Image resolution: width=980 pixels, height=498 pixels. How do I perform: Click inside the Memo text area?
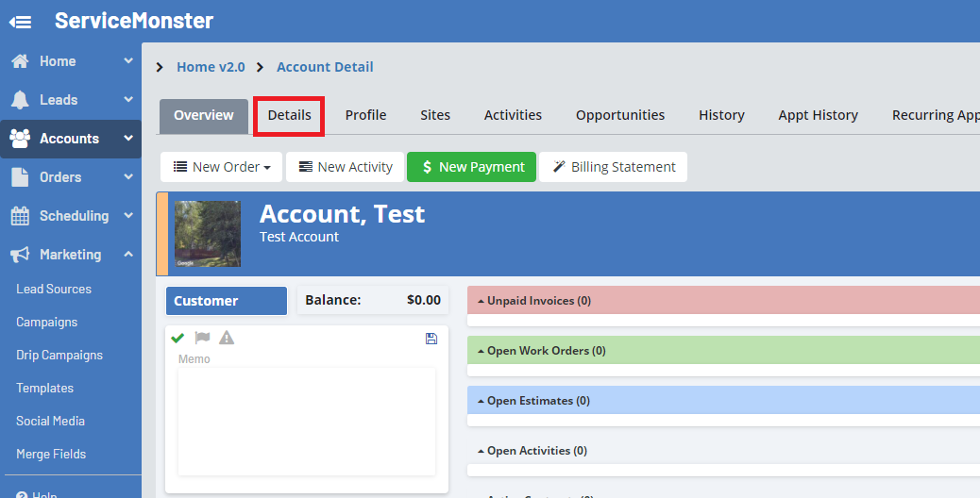point(306,421)
